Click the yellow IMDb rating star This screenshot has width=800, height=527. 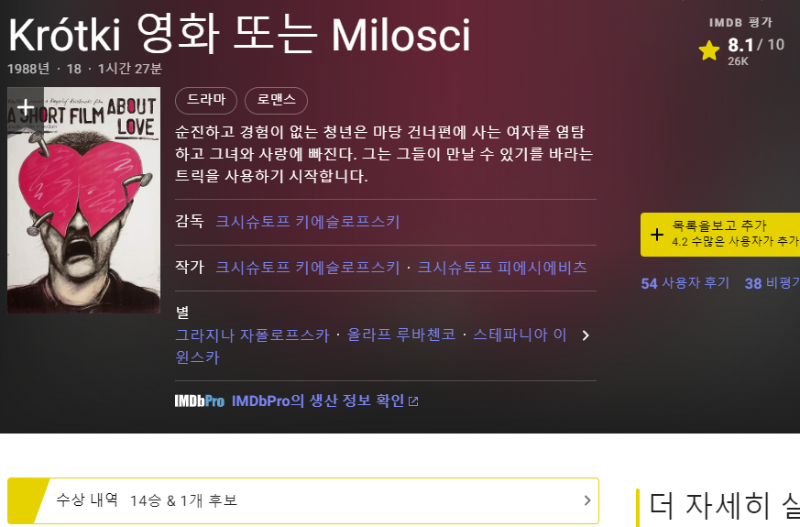[709, 51]
